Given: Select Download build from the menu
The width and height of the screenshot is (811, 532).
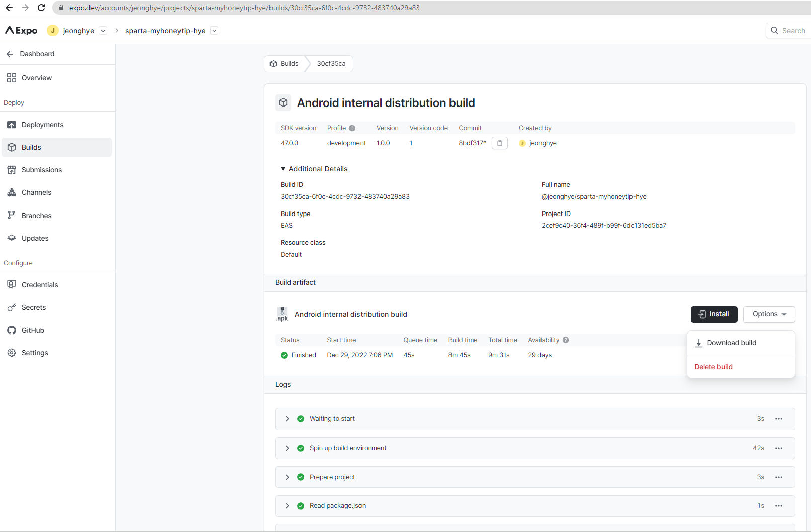Looking at the screenshot, I should [x=741, y=343].
